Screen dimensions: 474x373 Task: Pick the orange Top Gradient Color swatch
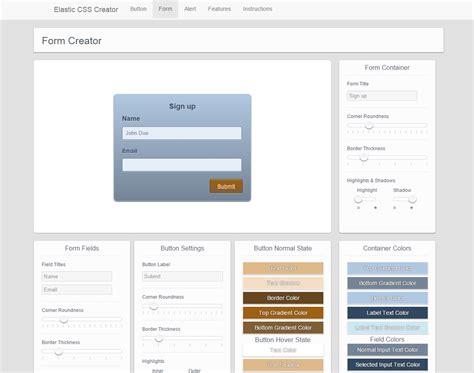coord(283,313)
